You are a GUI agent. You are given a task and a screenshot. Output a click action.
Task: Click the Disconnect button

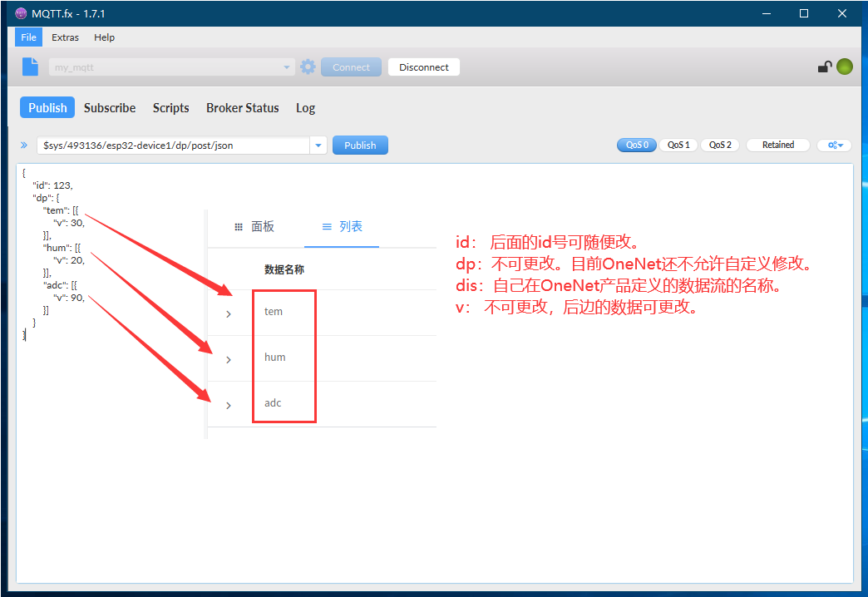tap(424, 67)
